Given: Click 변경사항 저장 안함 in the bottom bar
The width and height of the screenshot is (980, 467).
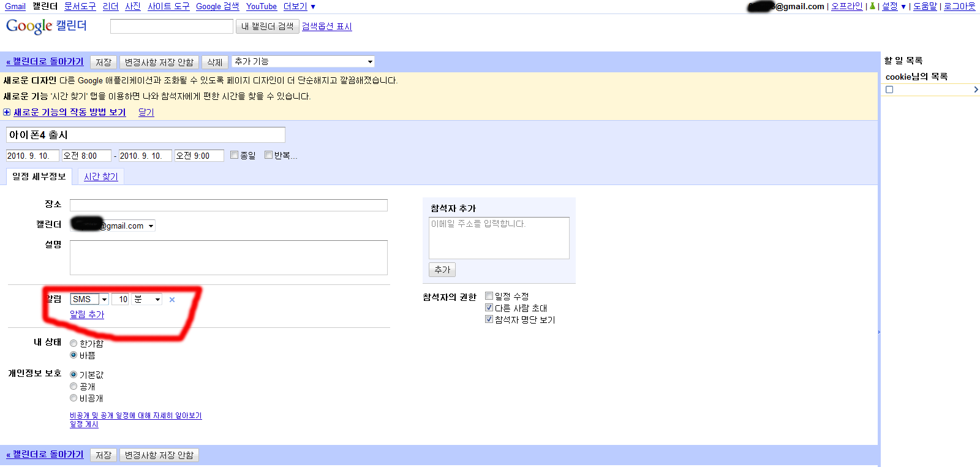Looking at the screenshot, I should coord(159,455).
